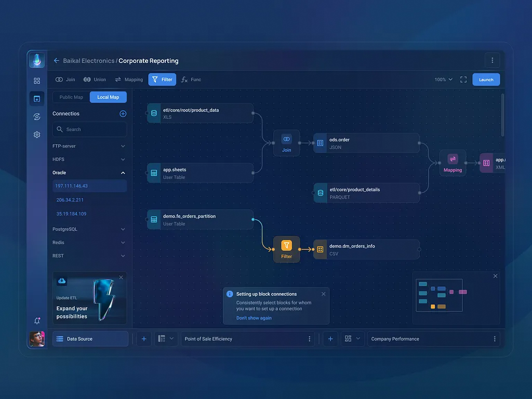Click the info icon in the tip popup

click(x=230, y=294)
